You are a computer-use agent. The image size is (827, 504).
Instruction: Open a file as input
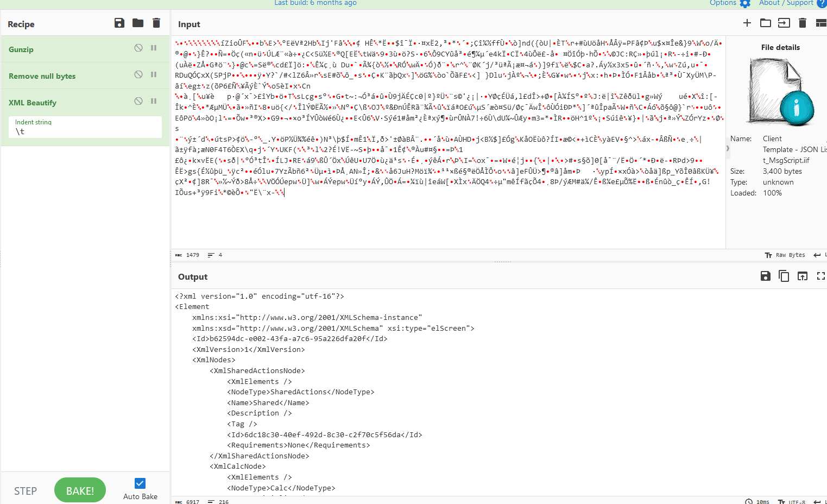[x=766, y=23]
